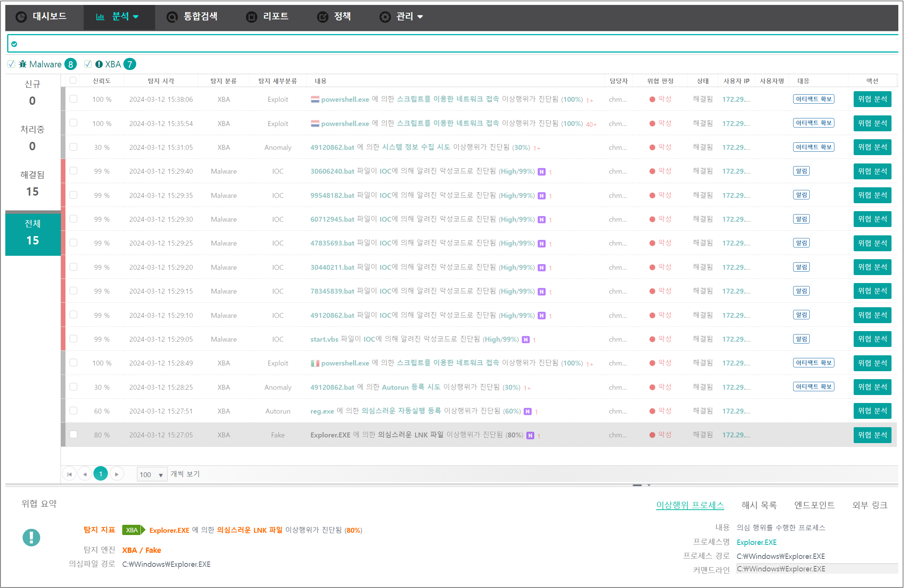904x588 pixels.
Task: Click the analysis bar-chart icon
Action: [100, 17]
